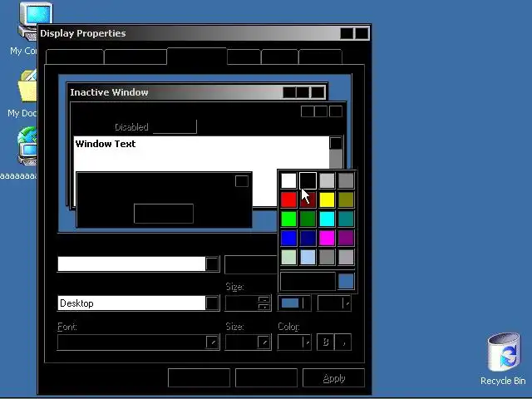Pick the dark green color swatch
532x399 pixels.
[308, 219]
